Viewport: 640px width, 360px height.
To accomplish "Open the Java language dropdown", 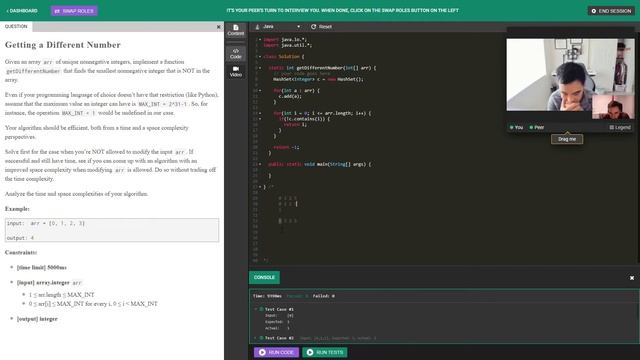I will 278,27.
